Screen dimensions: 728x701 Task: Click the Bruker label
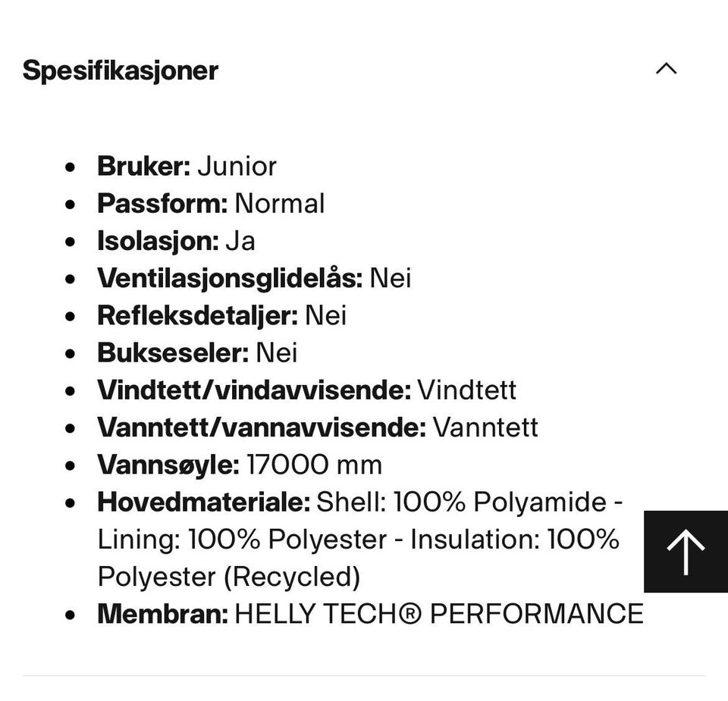coord(143,166)
